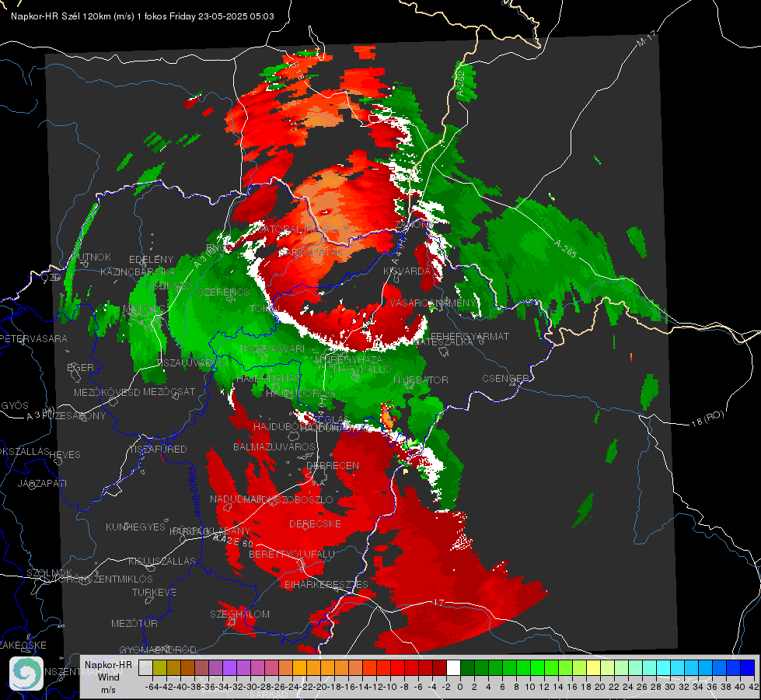Image resolution: width=761 pixels, height=700 pixels.
Task: Select the NAGYKALLO label
Action: pos(362,369)
